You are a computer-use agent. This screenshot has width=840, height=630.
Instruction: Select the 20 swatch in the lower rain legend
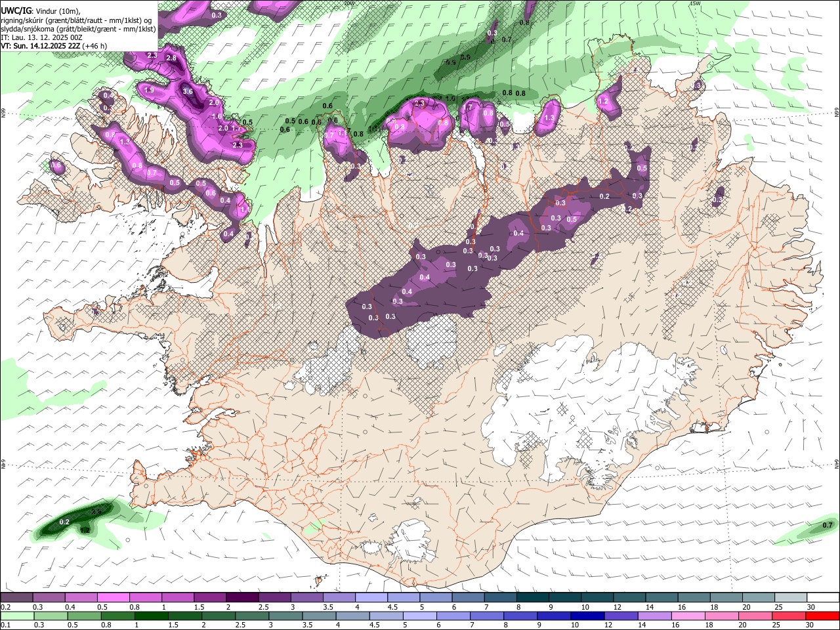(x=755, y=616)
